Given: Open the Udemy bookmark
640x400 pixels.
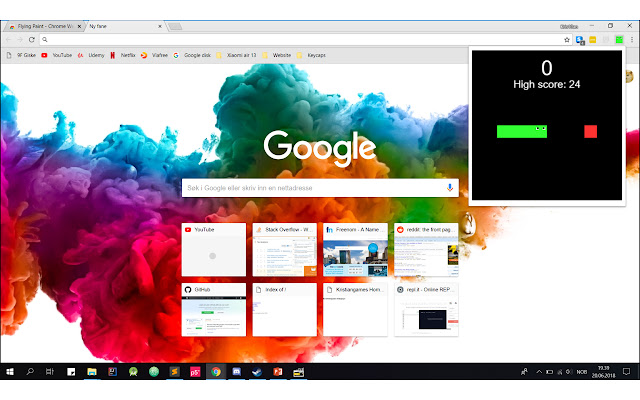Looking at the screenshot, I should (91, 55).
